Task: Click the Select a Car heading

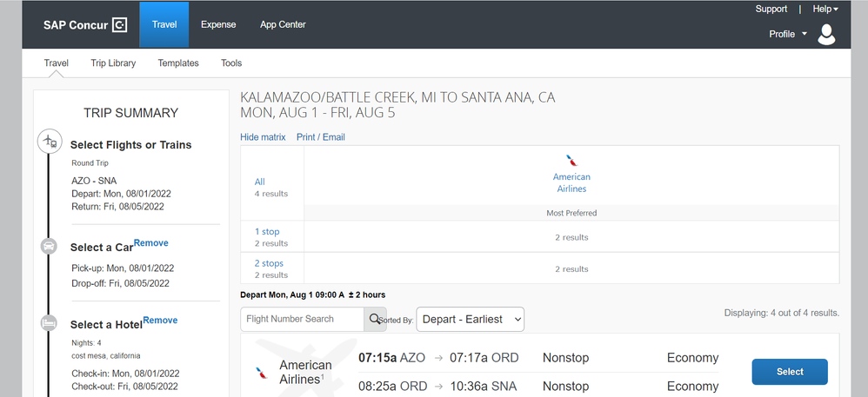Action: pos(102,248)
